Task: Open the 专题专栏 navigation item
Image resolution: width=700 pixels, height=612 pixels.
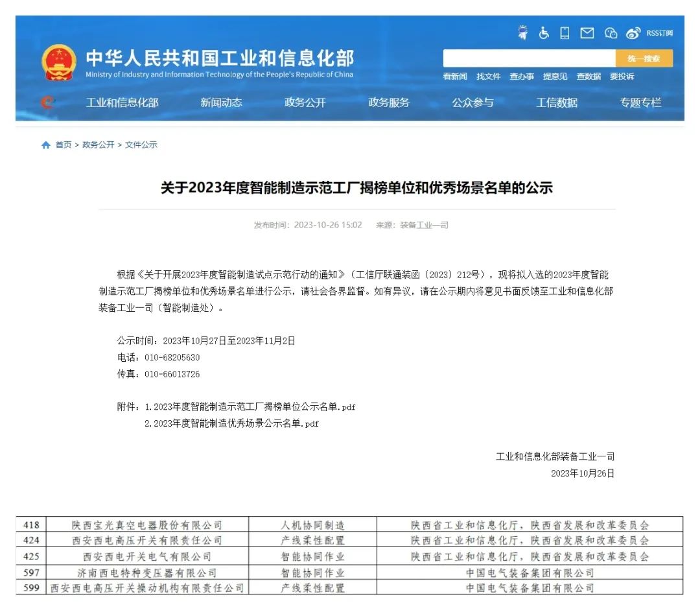Action: tap(640, 102)
